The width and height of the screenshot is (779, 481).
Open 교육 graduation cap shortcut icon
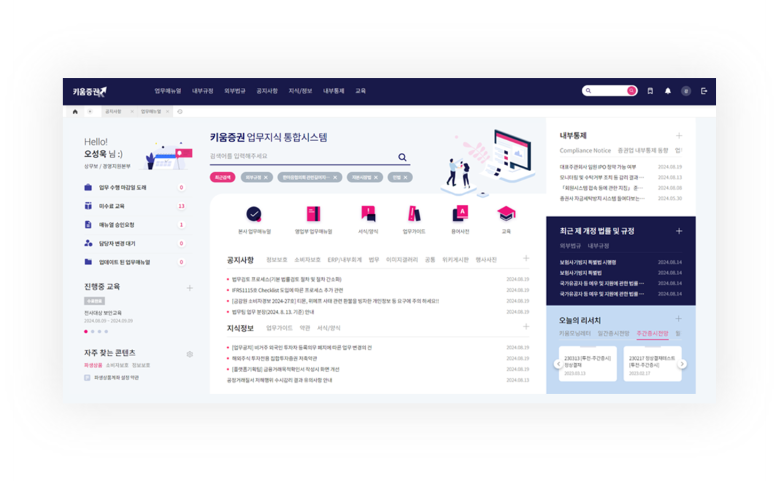coord(506,214)
